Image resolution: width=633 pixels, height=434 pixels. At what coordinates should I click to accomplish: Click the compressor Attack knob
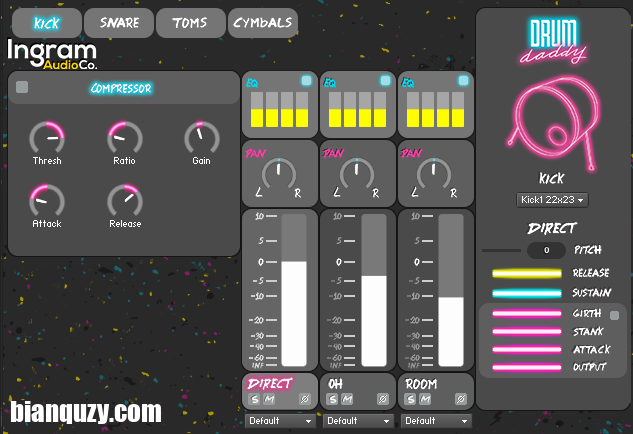(47, 201)
